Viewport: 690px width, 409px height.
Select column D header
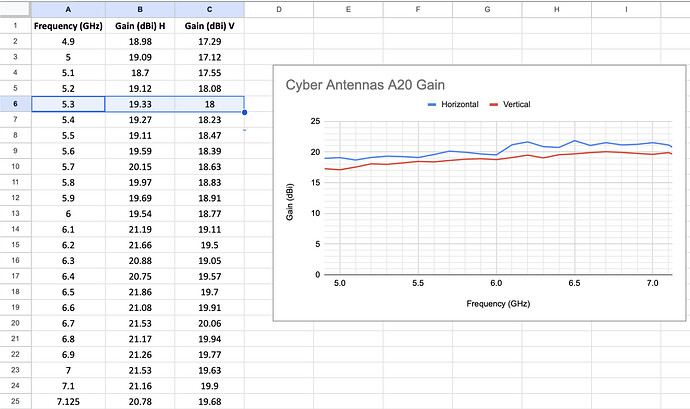coord(279,9)
